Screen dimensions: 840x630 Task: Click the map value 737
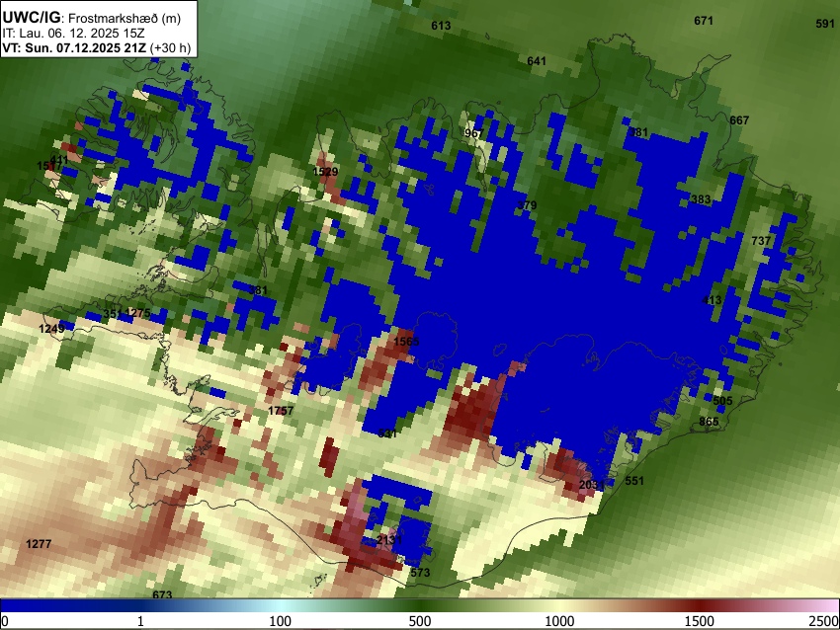761,241
